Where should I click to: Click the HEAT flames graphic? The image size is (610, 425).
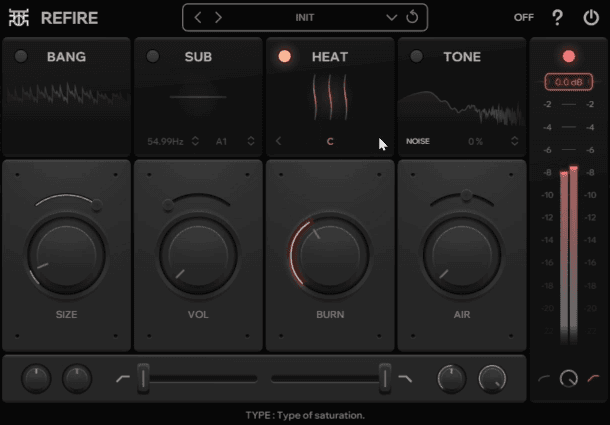[x=330, y=97]
